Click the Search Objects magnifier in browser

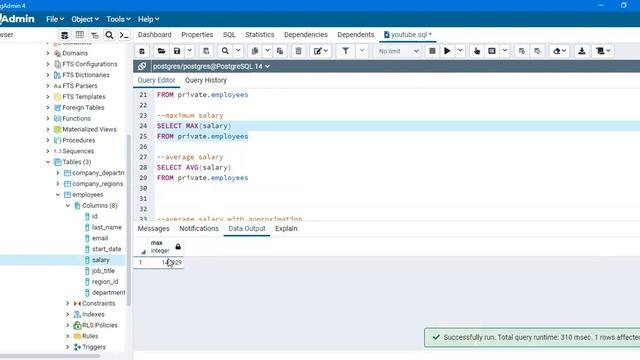coord(109,35)
